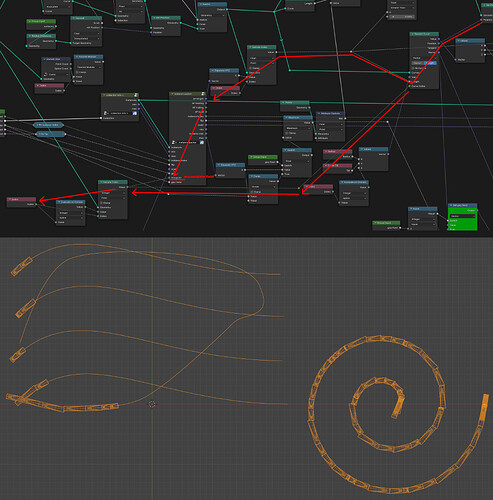Click the 3D cursor in the viewport
Viewport: 493px width, 500px height.
[x=152, y=404]
